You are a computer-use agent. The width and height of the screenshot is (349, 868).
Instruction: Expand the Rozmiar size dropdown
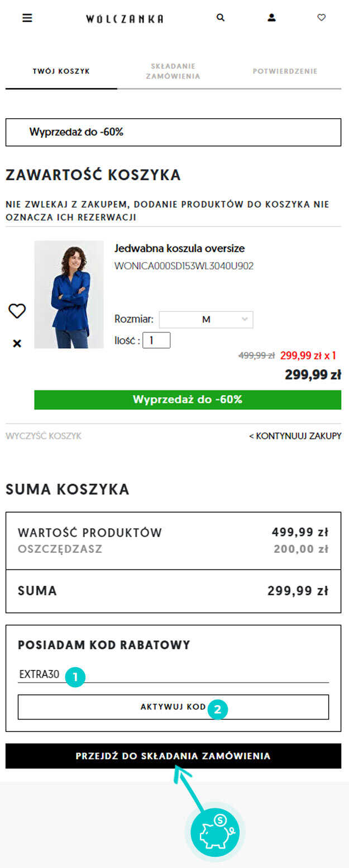pyautogui.click(x=206, y=320)
